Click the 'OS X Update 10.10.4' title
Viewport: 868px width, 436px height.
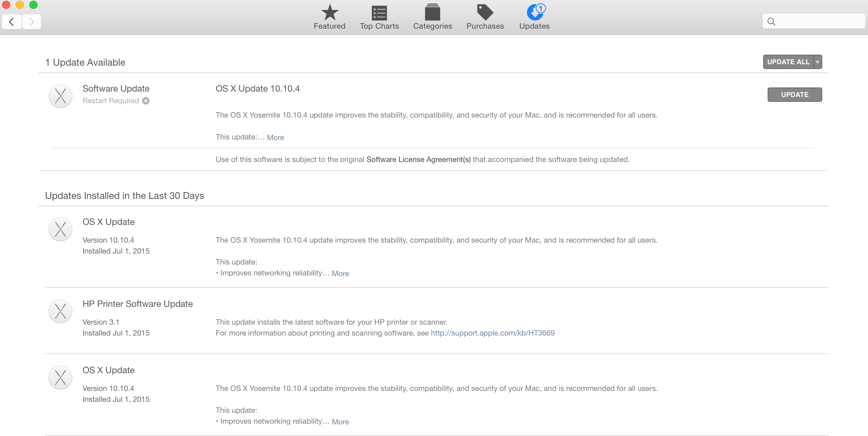[x=257, y=88]
